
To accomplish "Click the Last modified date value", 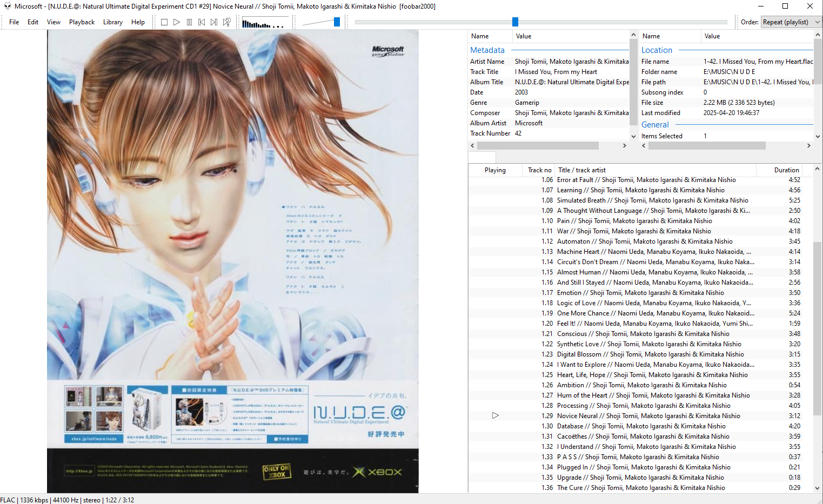I will [x=731, y=113].
